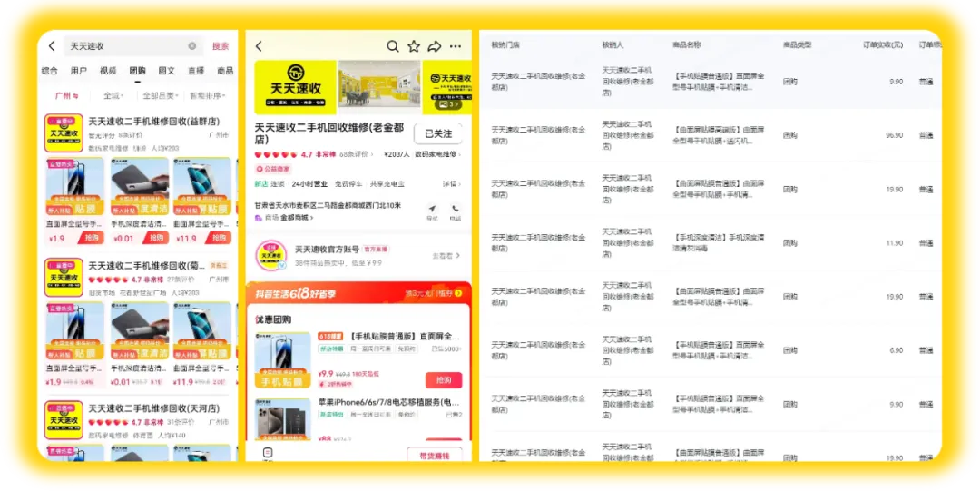Viewport: 980px width, 491px height.
Task: Tap the 商场 mall icon under the address
Action: coord(258,218)
